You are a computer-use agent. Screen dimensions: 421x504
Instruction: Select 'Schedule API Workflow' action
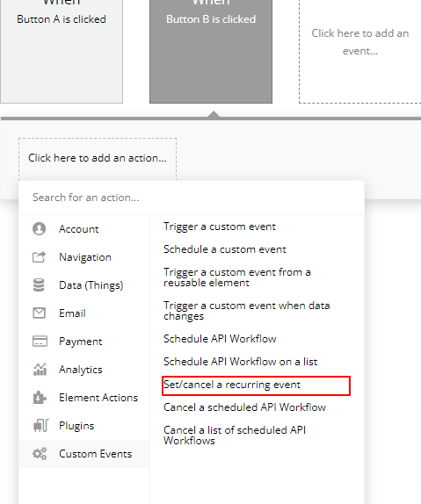pyautogui.click(x=220, y=339)
